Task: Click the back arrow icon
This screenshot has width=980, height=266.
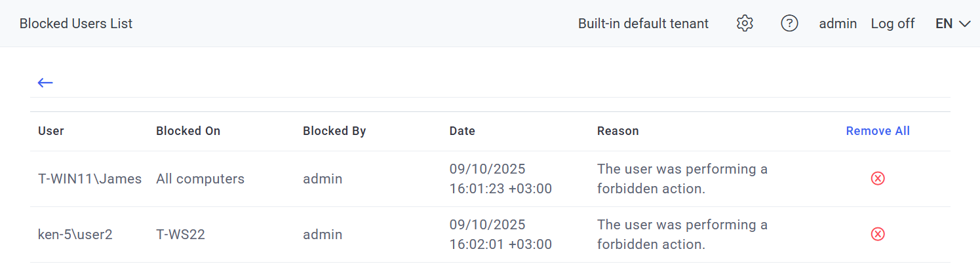Action: coord(45,83)
